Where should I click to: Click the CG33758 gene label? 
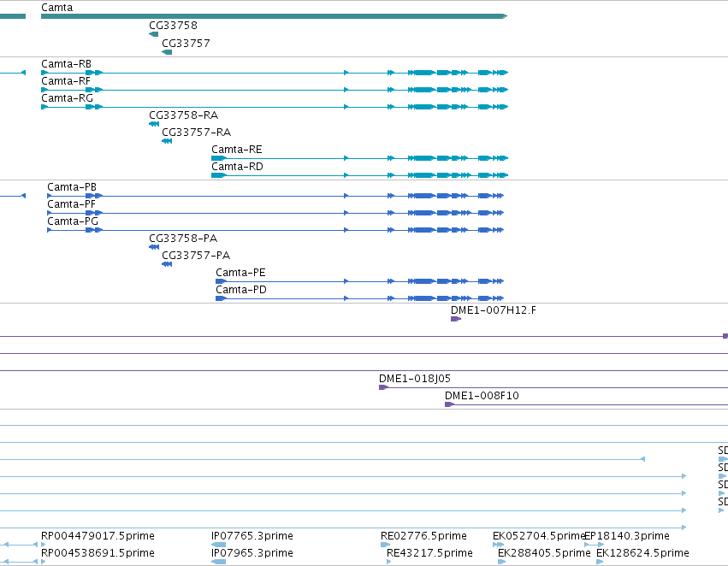click(173, 26)
